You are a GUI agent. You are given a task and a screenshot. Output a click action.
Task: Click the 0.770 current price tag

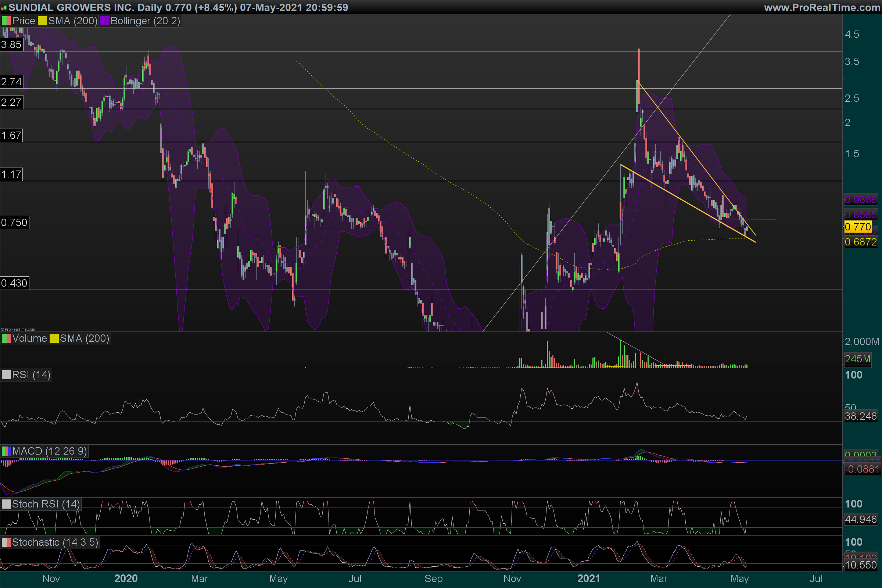tap(858, 227)
